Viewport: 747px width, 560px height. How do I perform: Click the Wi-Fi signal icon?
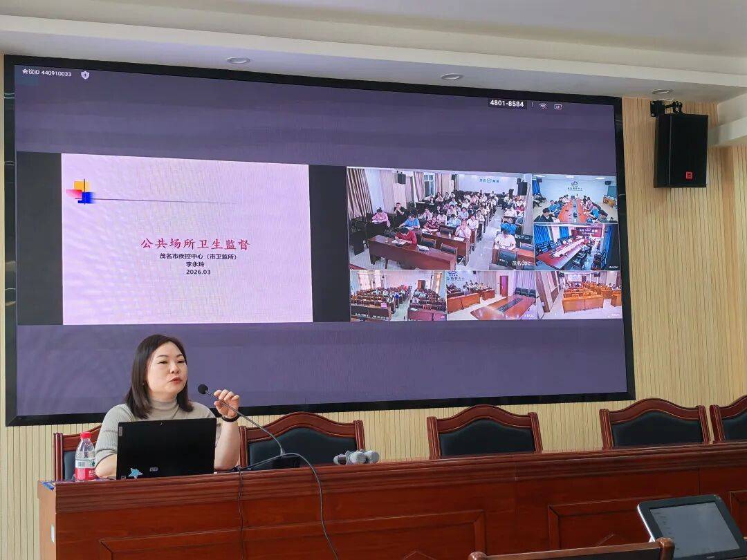point(543,106)
